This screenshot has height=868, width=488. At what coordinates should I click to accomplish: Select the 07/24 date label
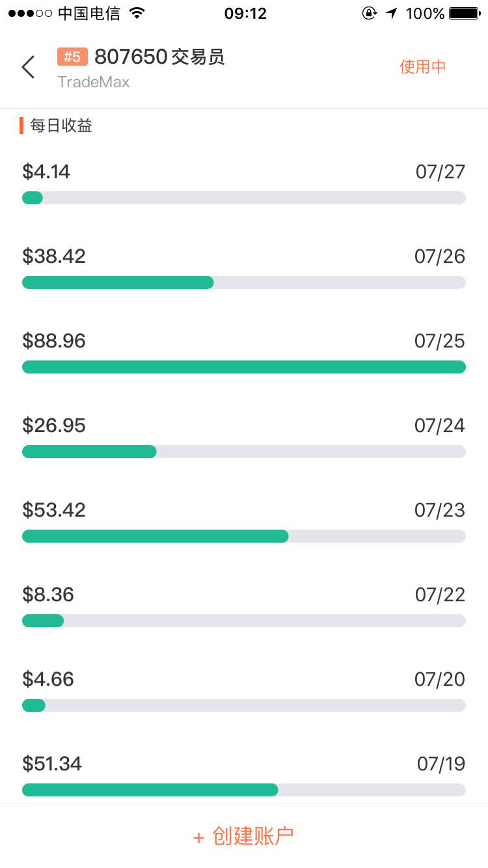coord(440,426)
